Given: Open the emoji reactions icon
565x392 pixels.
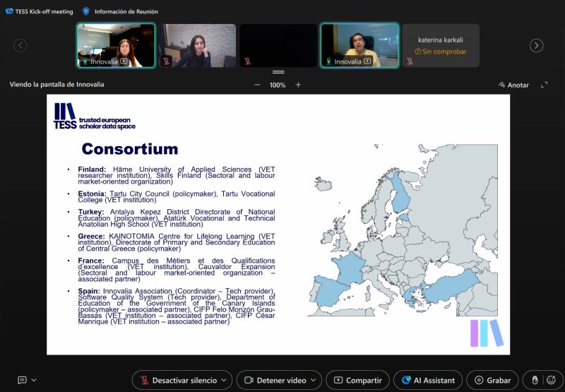Looking at the screenshot, I should pyautogui.click(x=551, y=380).
